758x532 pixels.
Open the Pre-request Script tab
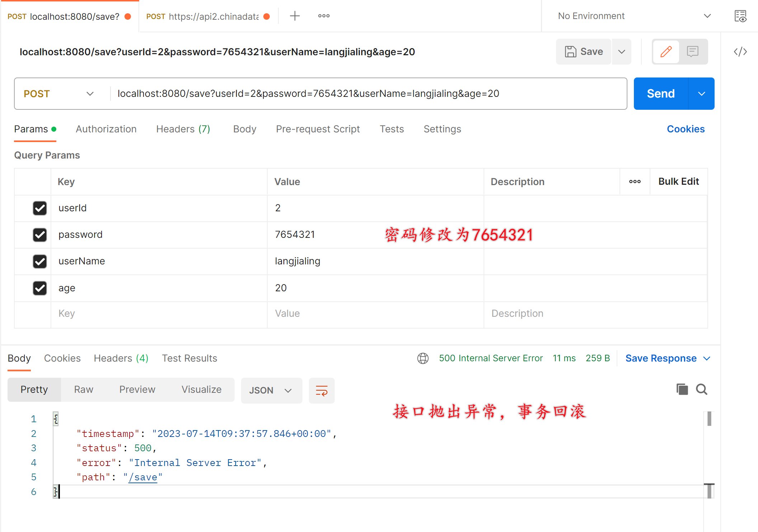point(318,129)
